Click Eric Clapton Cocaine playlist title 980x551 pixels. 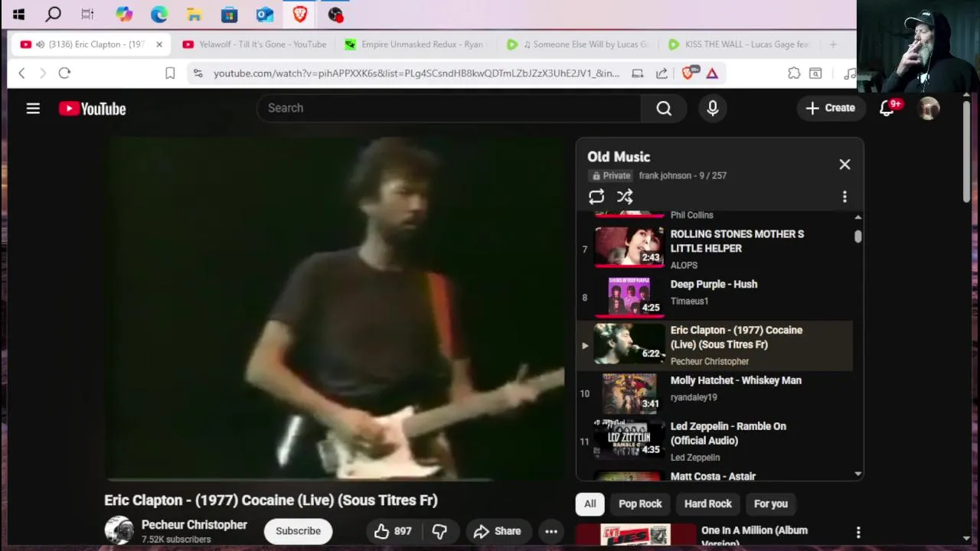tap(737, 337)
